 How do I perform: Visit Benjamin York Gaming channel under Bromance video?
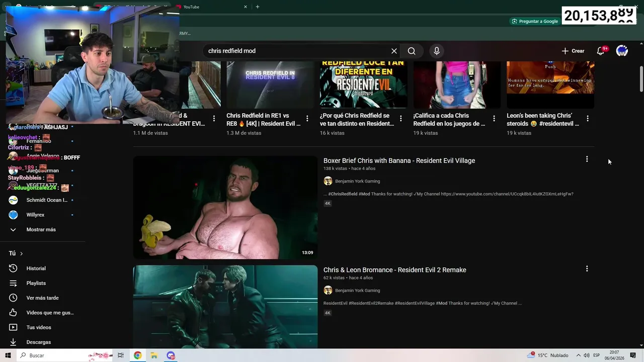(x=357, y=290)
